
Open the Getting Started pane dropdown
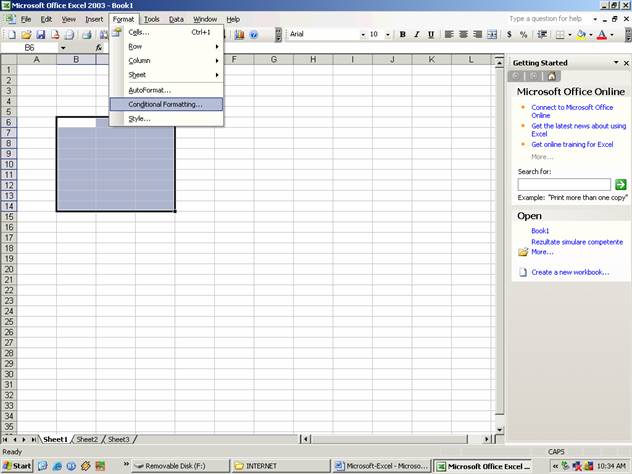[616, 62]
